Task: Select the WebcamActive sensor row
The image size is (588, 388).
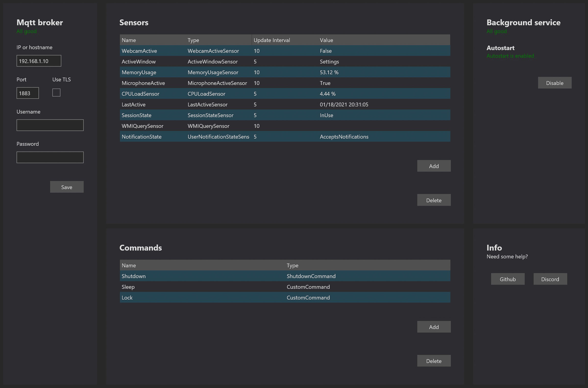Action: (285, 51)
